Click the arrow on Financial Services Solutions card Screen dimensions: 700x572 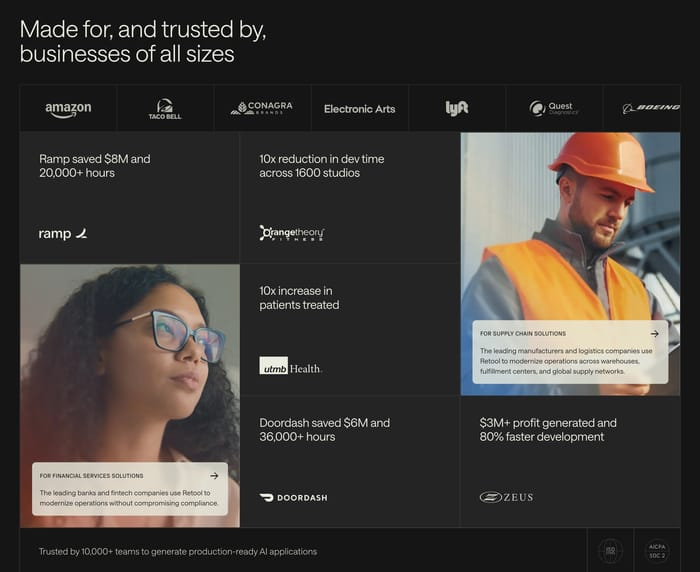click(214, 476)
